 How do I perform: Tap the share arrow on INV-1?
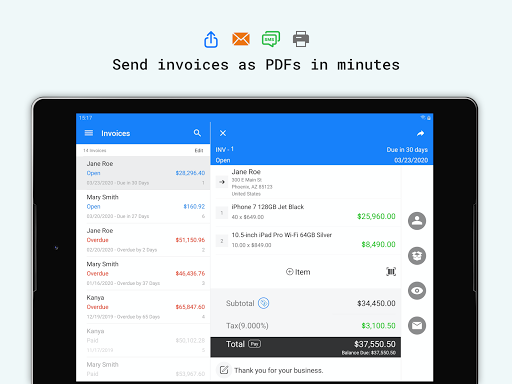coord(421,133)
